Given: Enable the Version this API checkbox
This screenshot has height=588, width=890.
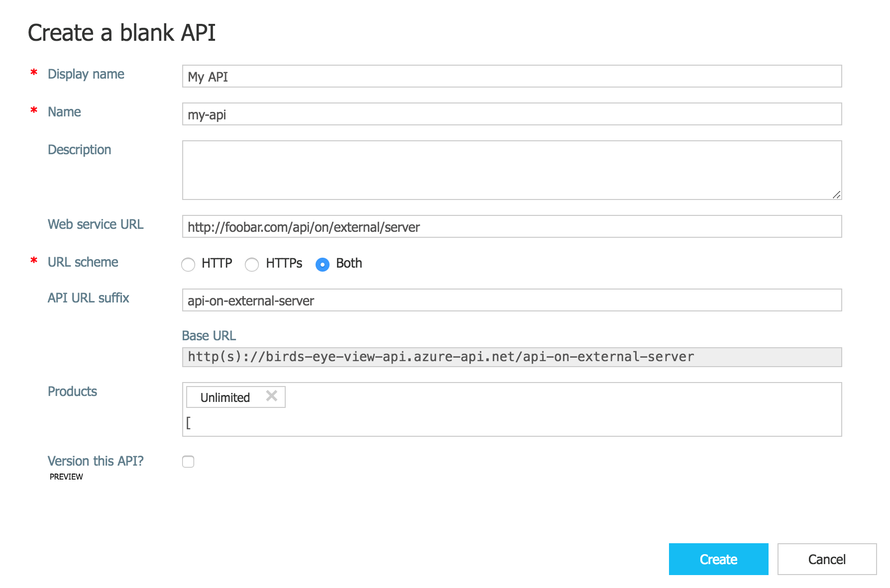Looking at the screenshot, I should point(188,462).
